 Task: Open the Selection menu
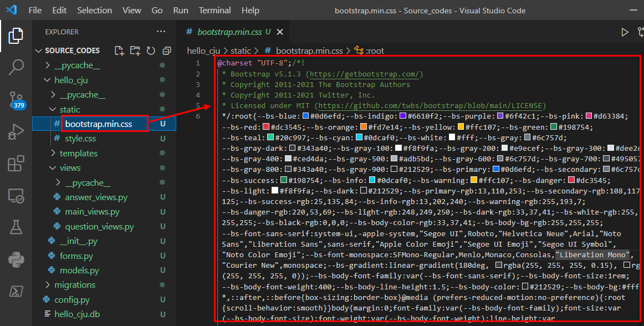(x=94, y=11)
